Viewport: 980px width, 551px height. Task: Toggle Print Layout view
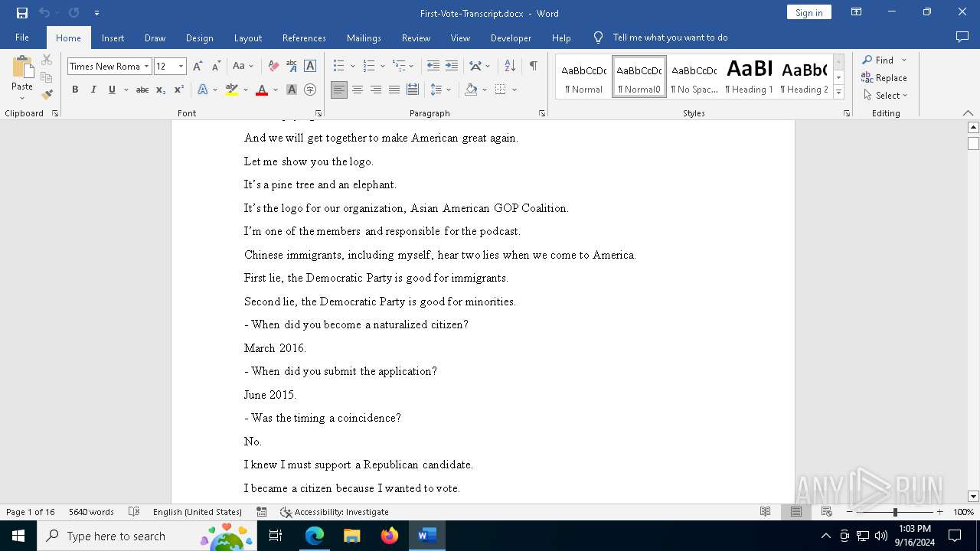click(x=796, y=512)
